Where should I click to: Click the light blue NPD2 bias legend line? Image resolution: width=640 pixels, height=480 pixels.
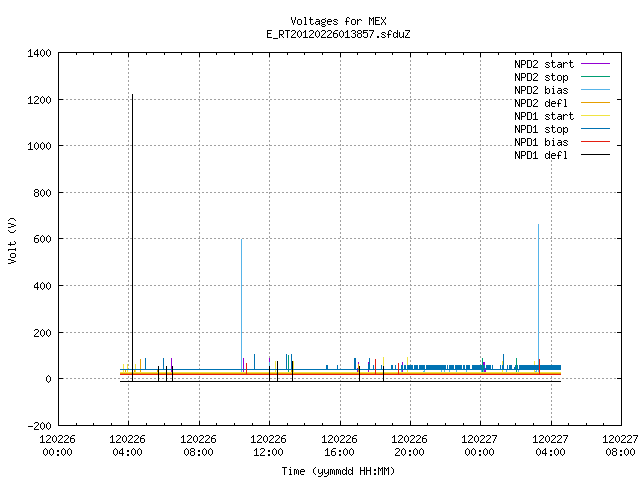coord(595,90)
